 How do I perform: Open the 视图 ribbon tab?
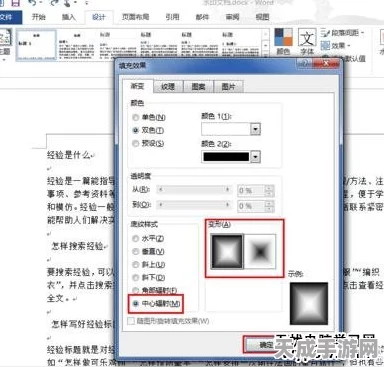click(x=262, y=17)
